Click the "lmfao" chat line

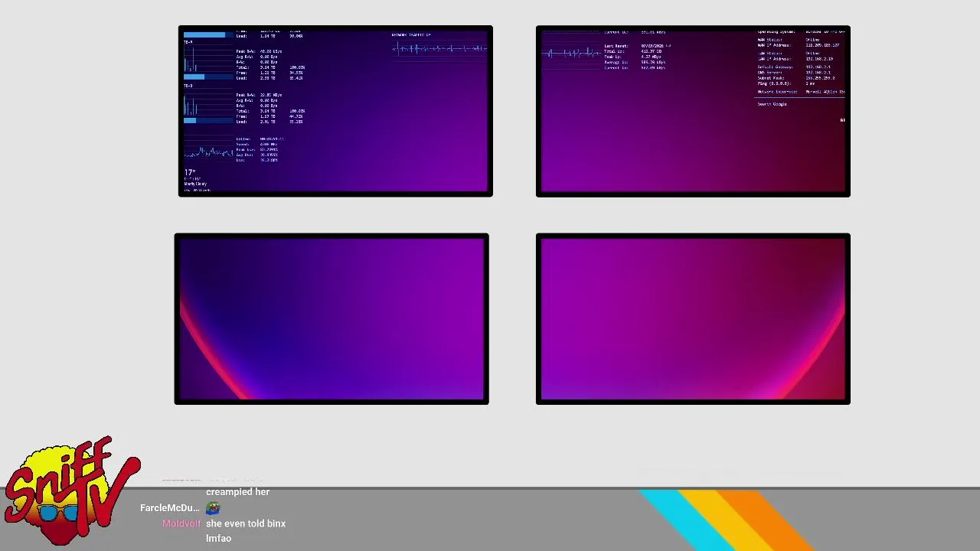[x=218, y=538]
